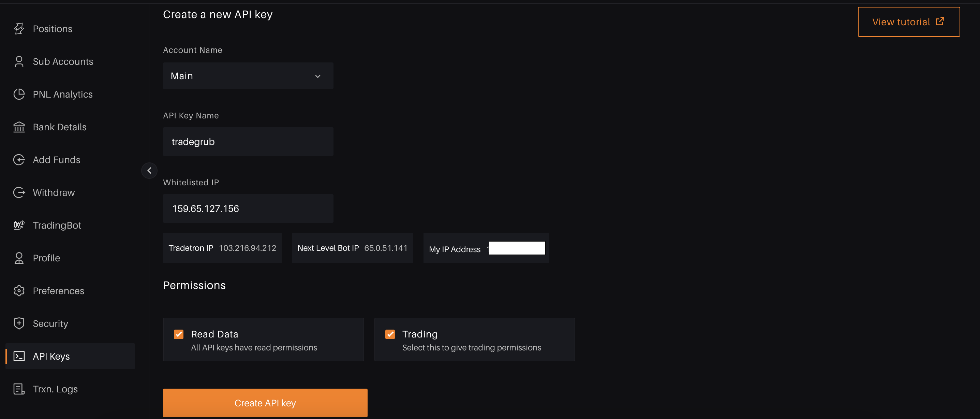Click the Preferences gear icon
980x419 pixels.
(19, 290)
